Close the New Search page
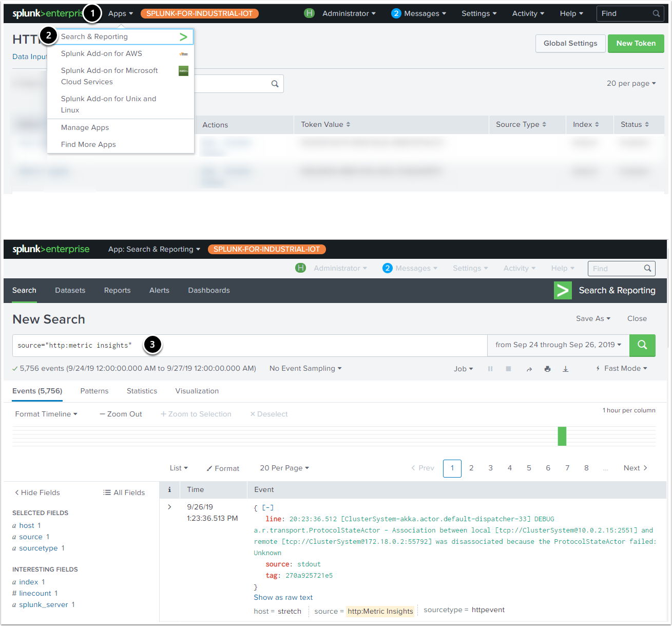This screenshot has width=672, height=626. pos(637,318)
